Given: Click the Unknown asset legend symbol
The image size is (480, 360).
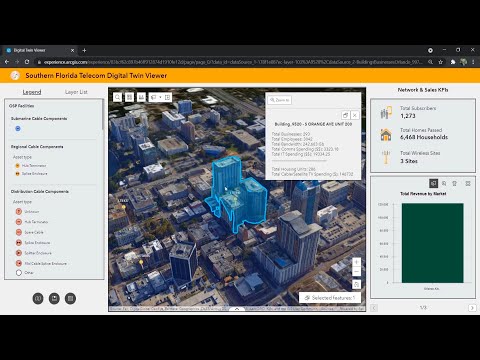Looking at the screenshot, I should tap(19, 211).
